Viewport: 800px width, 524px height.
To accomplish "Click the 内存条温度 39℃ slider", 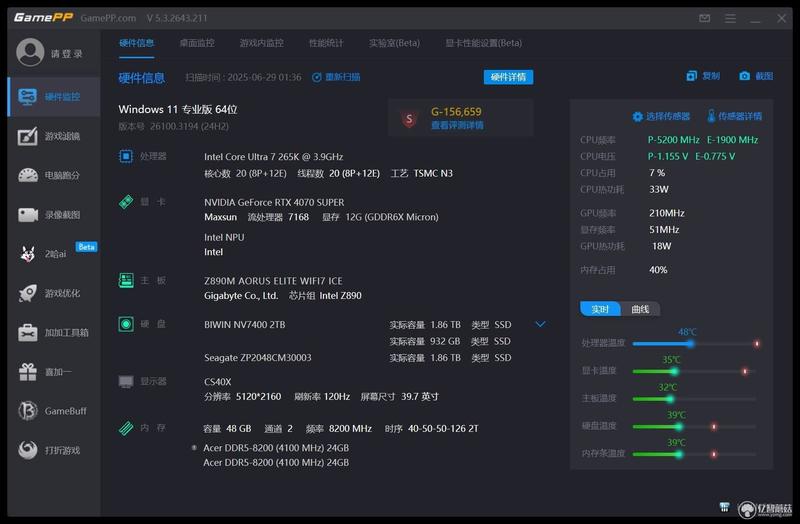I will click(x=695, y=454).
